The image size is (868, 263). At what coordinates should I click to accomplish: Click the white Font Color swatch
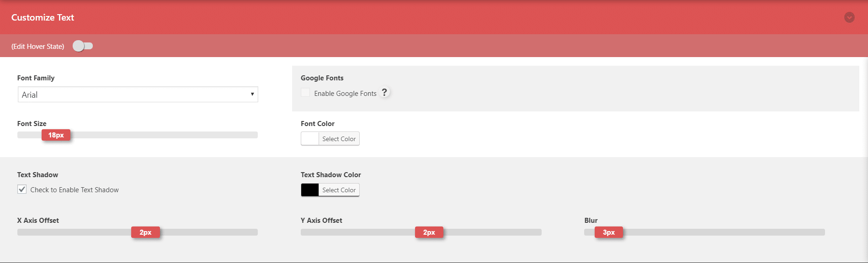click(310, 139)
